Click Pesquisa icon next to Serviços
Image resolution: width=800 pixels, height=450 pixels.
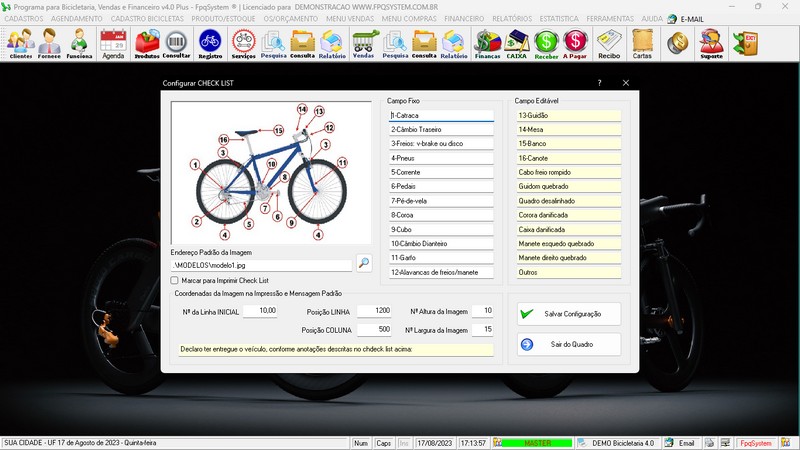point(273,44)
